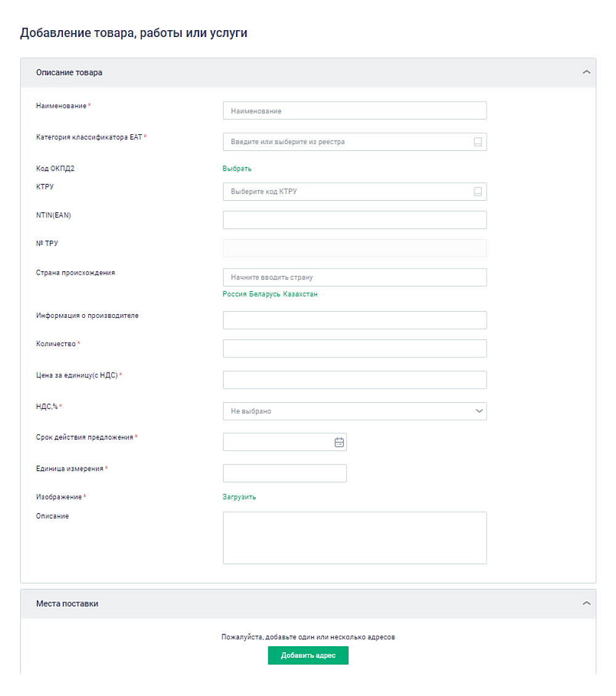Viewport: 616px width, 696px height.
Task: Click the Страна происхождения input field
Action: (x=354, y=277)
